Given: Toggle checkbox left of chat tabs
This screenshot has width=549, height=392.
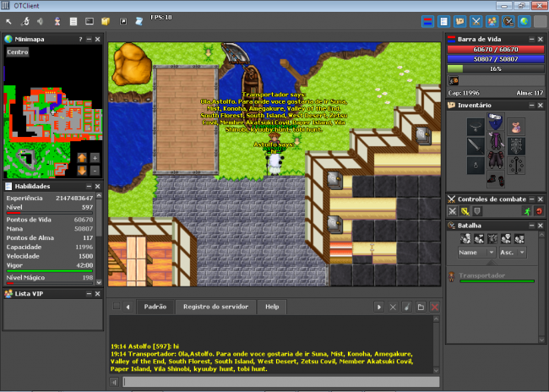Looking at the screenshot, I should (x=117, y=306).
